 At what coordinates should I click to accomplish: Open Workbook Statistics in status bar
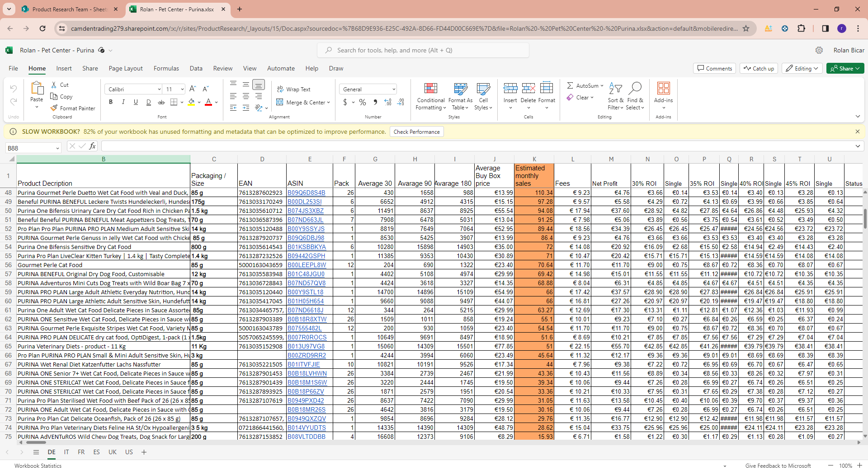point(38,465)
